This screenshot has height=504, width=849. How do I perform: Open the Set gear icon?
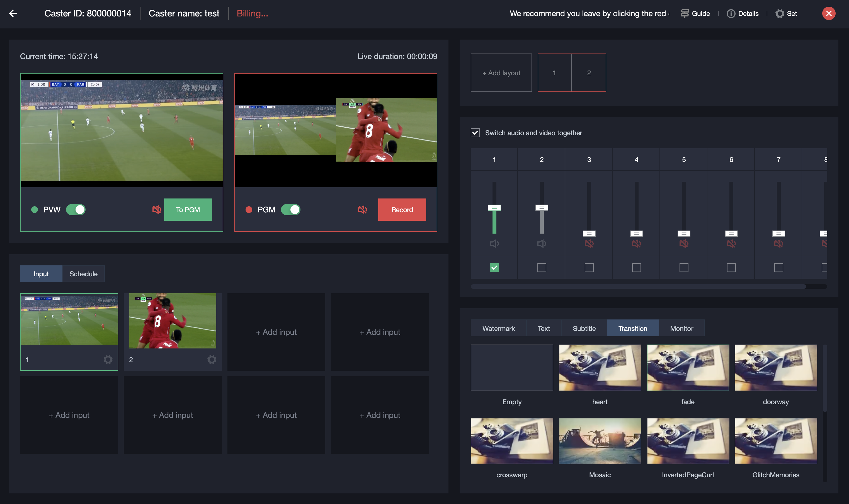click(780, 14)
